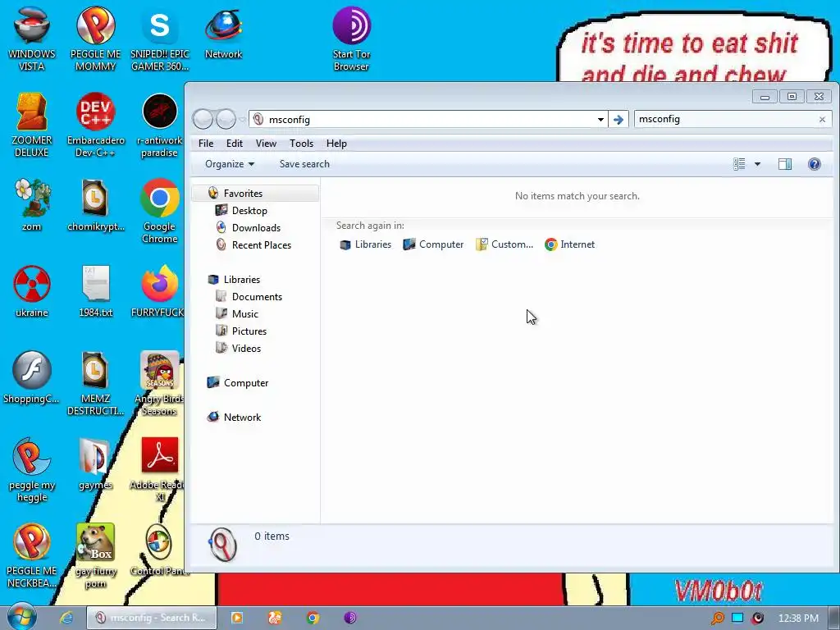Viewport: 840px width, 630px height.
Task: Select the ShoppingC Flash icon
Action: coord(32,377)
